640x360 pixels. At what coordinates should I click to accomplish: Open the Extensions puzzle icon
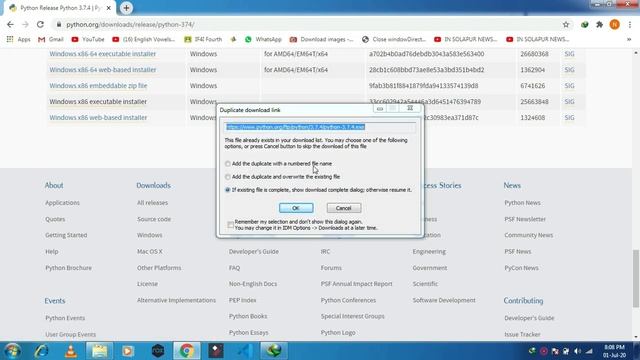coord(599,24)
